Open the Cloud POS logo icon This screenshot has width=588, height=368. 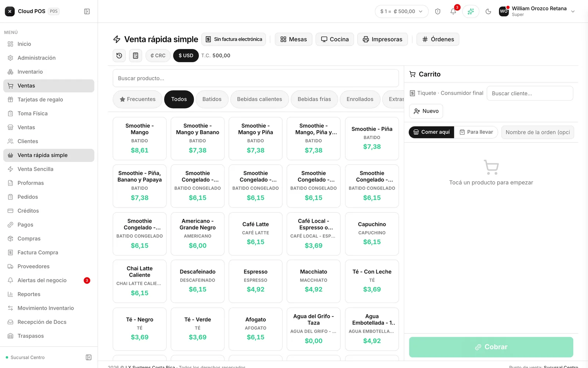[10, 11]
